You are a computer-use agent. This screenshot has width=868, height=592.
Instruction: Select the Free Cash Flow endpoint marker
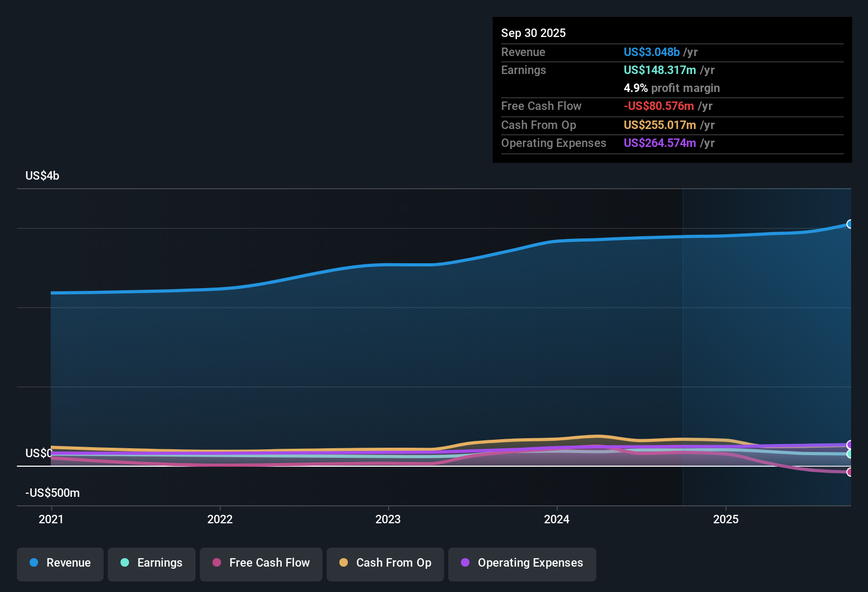(x=849, y=473)
